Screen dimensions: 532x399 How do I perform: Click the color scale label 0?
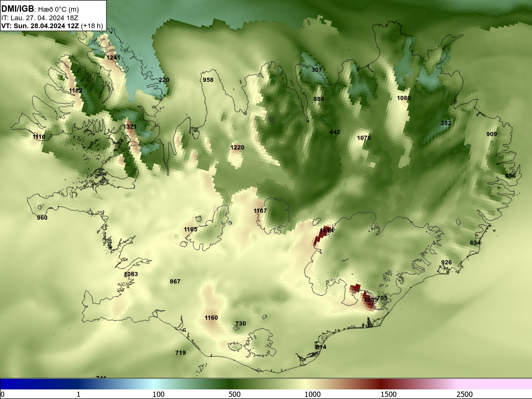(3, 394)
